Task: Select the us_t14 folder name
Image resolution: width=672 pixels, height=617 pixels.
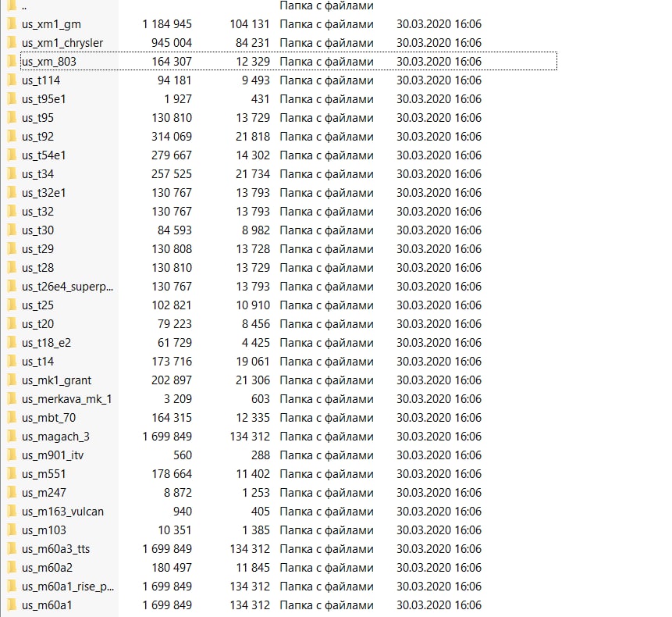Action: 37,362
